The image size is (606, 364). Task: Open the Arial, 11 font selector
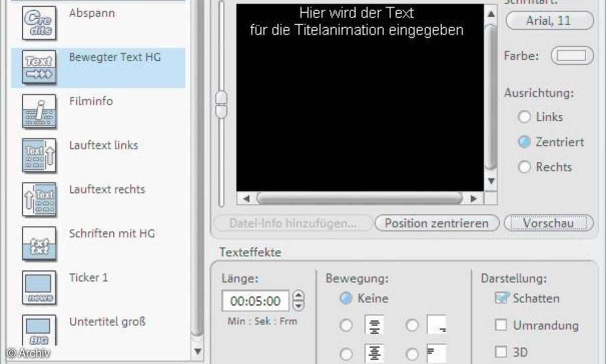[549, 21]
